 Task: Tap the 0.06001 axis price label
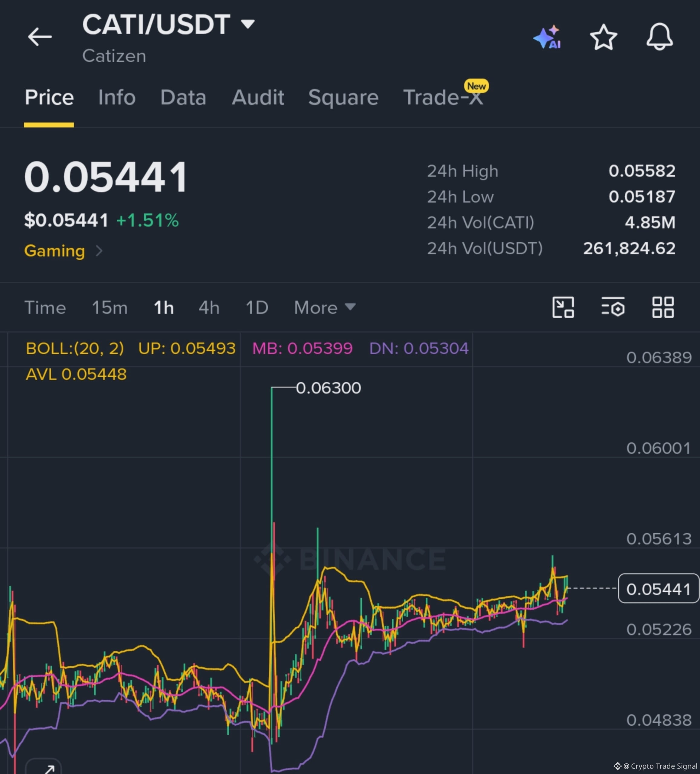point(659,448)
